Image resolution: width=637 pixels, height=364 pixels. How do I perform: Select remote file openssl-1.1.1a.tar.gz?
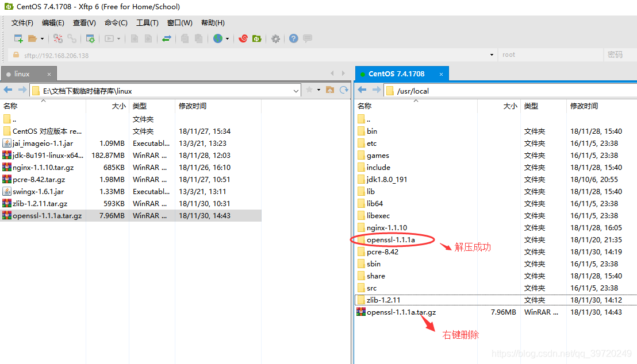point(401,312)
